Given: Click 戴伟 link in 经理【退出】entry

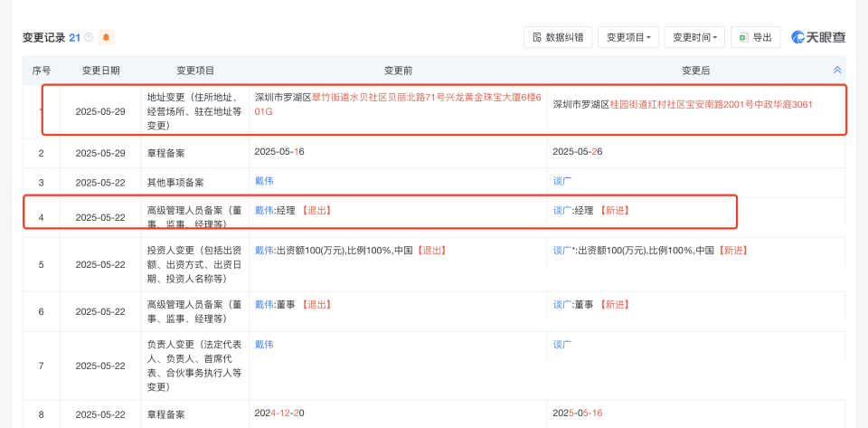Looking at the screenshot, I should 264,211.
